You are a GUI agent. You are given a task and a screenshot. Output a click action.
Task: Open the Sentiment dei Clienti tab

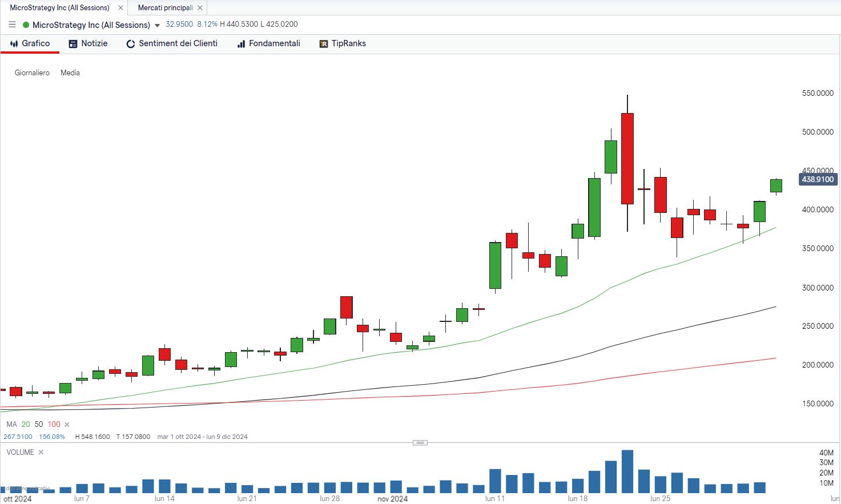coord(172,43)
